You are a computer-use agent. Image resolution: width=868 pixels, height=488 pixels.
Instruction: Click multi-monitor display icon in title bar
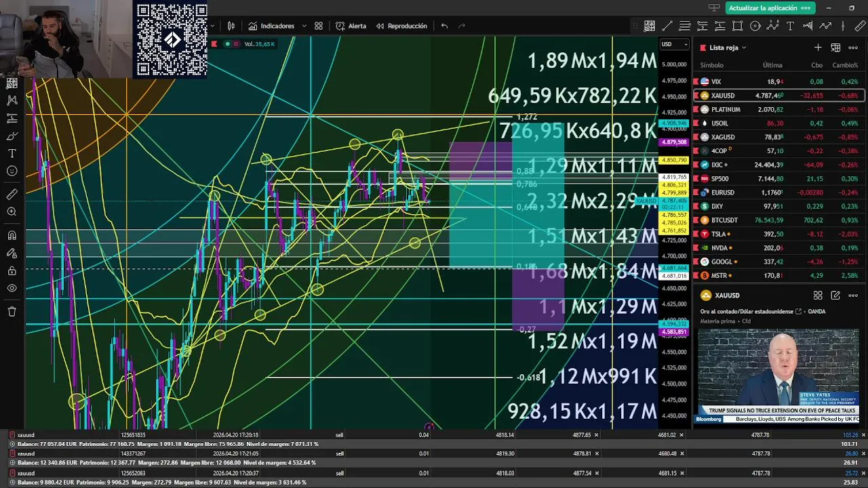click(x=714, y=8)
